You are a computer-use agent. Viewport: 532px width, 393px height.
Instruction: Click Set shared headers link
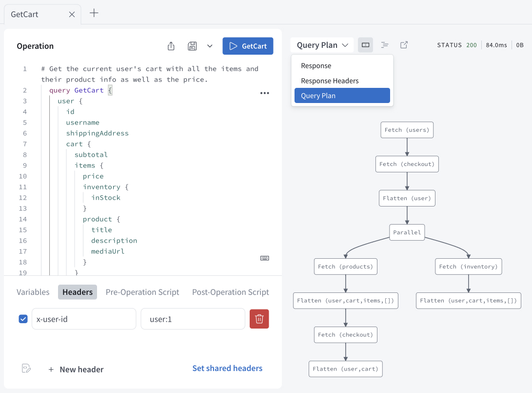[227, 368]
